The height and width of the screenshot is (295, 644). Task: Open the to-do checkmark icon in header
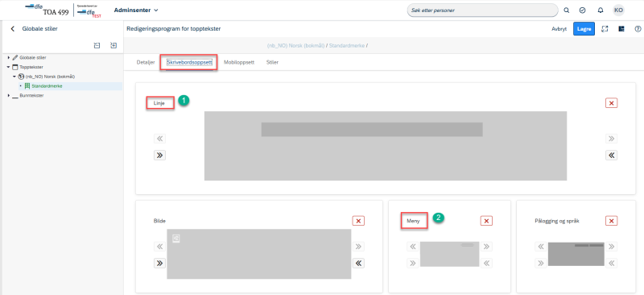point(582,10)
